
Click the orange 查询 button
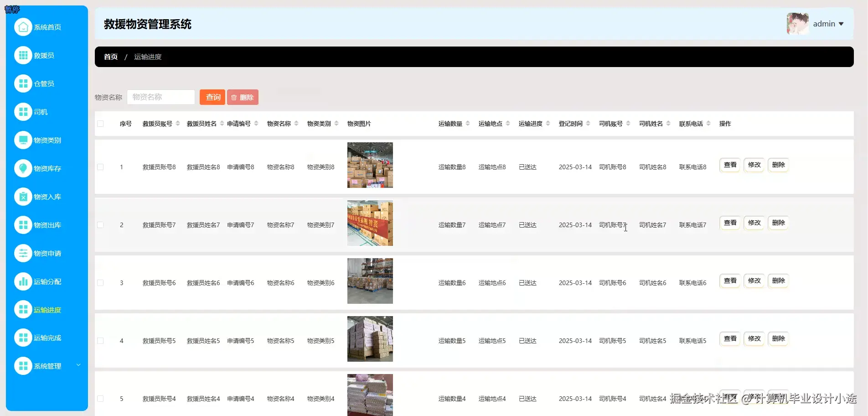click(212, 97)
